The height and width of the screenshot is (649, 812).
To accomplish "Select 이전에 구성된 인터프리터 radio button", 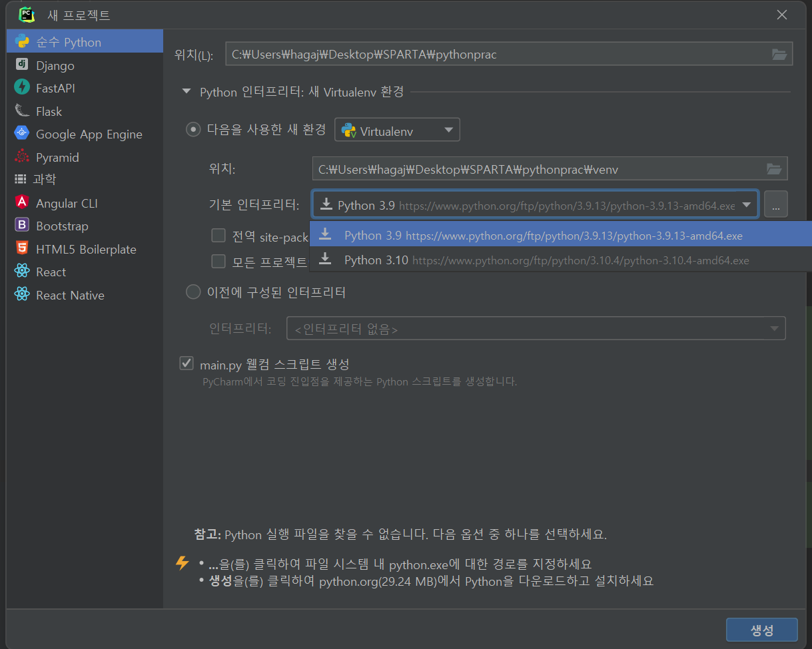I will click(193, 292).
